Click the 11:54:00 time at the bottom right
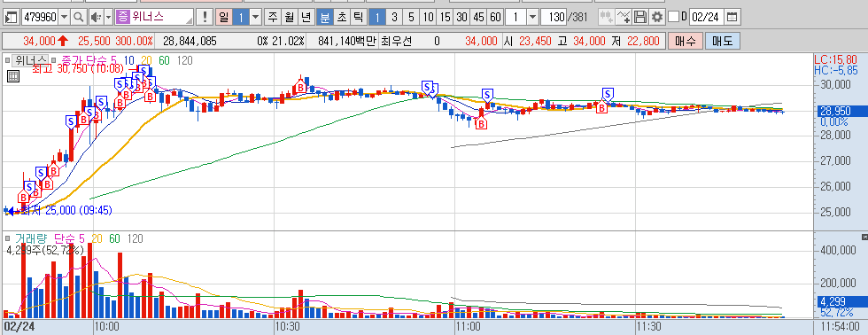This screenshot has width=868, height=335. click(x=840, y=326)
